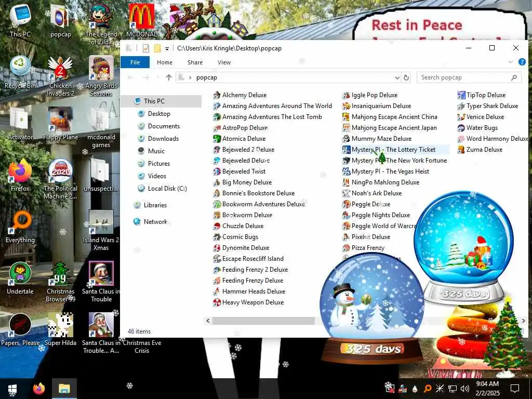Switch to the Share ribbon tab
The width and height of the screenshot is (532, 399).
point(195,62)
